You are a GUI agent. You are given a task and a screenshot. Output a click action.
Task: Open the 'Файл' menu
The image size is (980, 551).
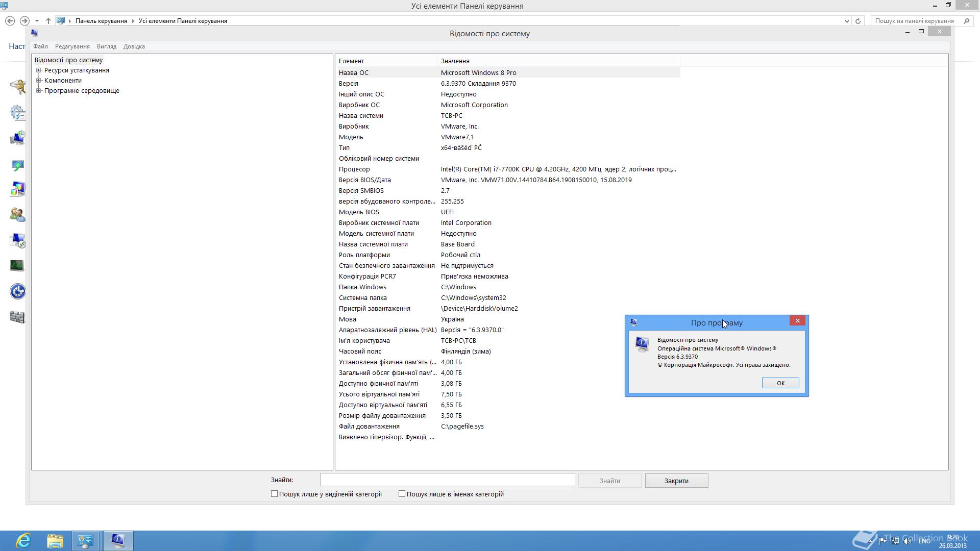40,46
